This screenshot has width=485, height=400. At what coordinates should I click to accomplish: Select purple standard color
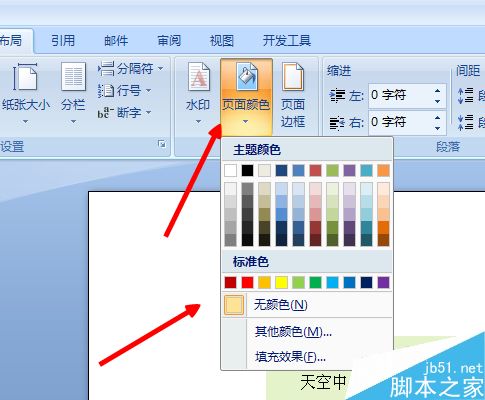coord(383,282)
